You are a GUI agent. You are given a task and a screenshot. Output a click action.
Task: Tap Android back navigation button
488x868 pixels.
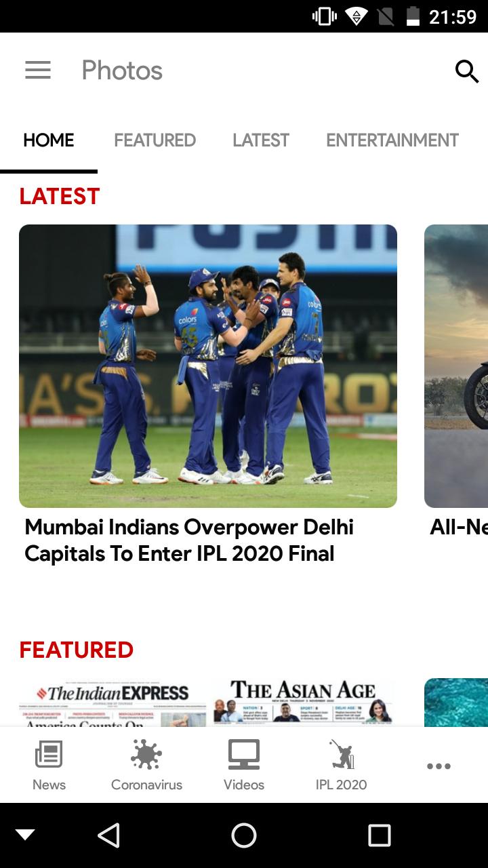[108, 835]
